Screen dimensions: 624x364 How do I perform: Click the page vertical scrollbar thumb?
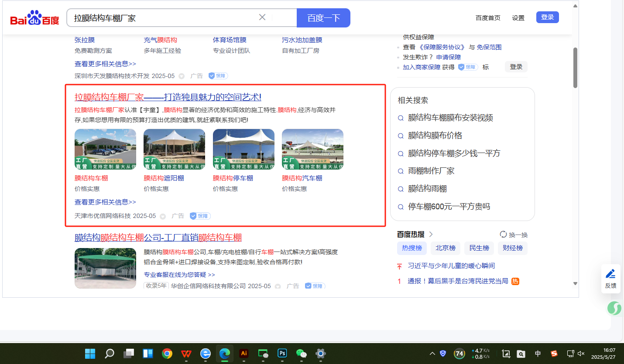575,68
